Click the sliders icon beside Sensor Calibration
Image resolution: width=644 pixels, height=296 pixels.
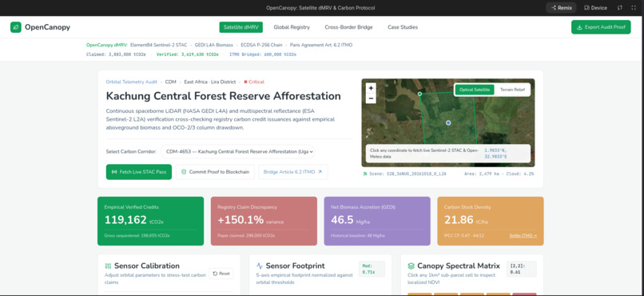coord(108,266)
